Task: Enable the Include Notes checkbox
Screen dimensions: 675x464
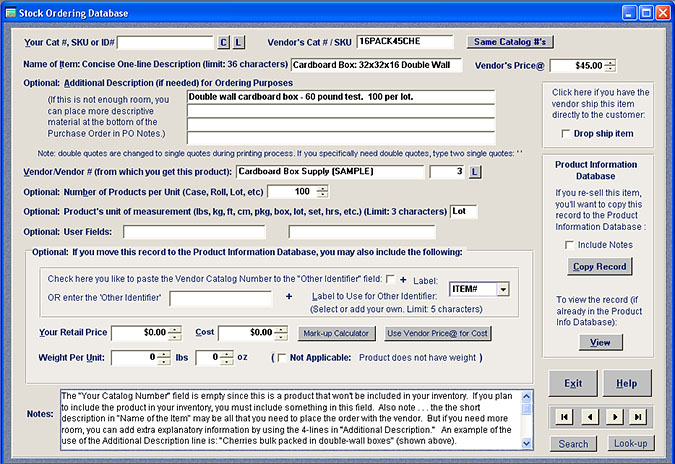Action: pos(569,245)
